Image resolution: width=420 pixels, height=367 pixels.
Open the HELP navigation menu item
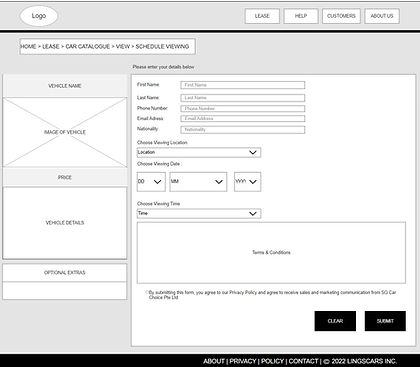(x=301, y=16)
